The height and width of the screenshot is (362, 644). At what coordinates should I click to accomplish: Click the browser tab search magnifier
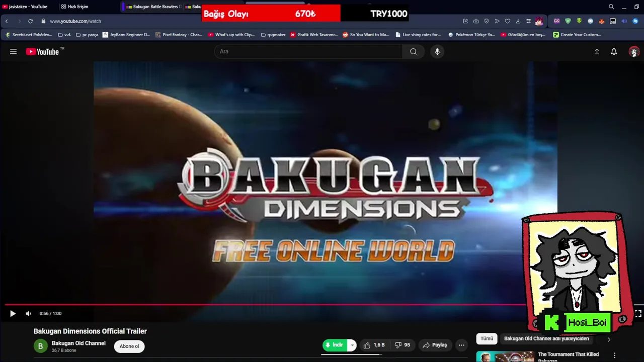[x=611, y=7]
